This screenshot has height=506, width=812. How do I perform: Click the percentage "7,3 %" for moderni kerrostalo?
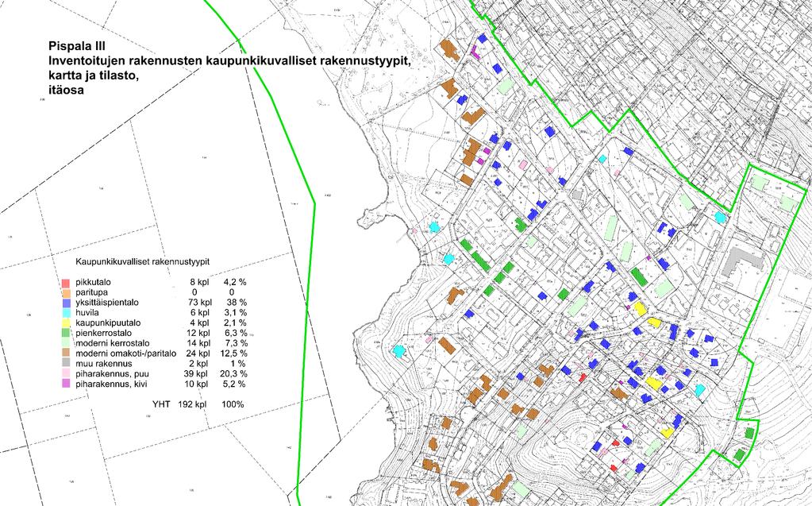[x=236, y=343]
